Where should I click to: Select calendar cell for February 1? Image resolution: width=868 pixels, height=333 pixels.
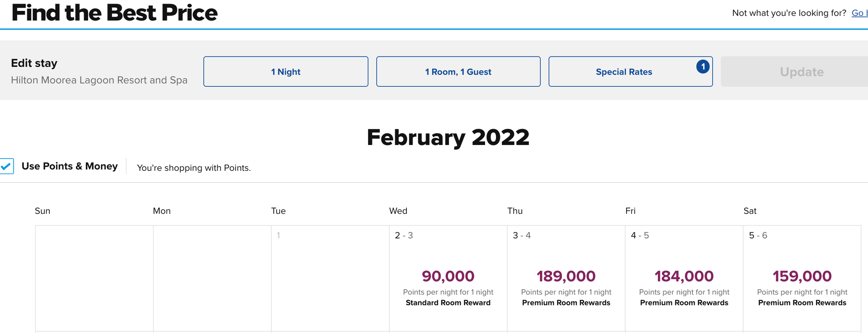coord(330,278)
